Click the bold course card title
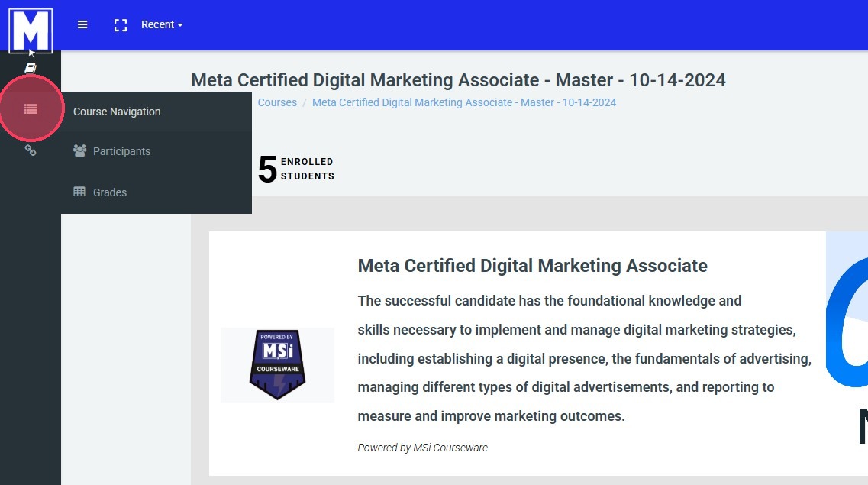Screen dimensions: 868x485 point(532,266)
